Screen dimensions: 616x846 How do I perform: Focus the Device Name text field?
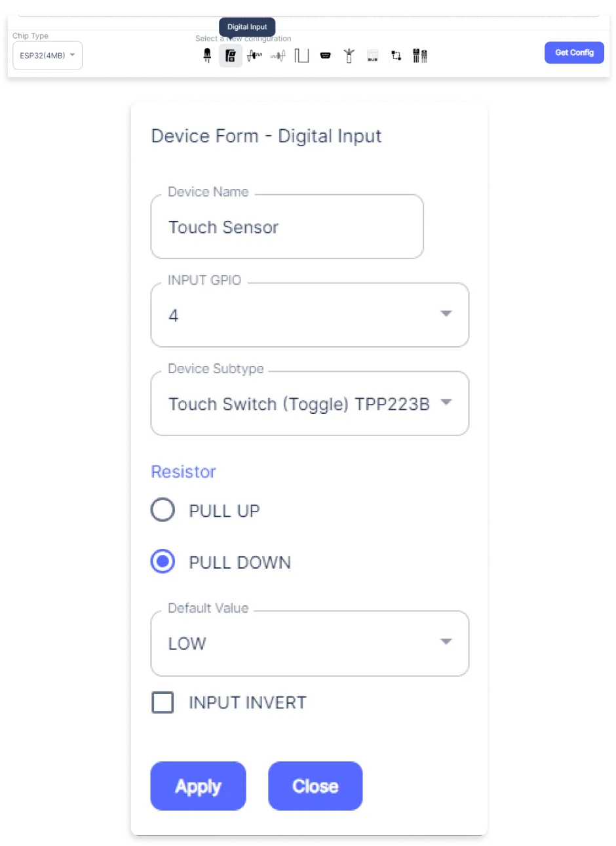287,226
